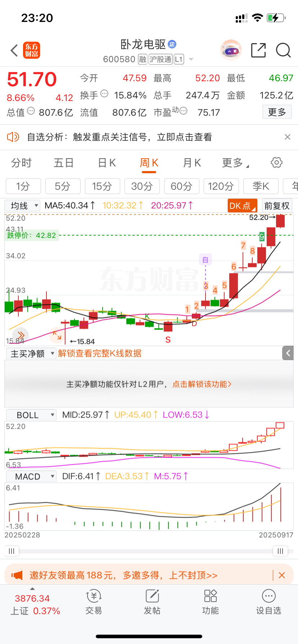Open the 前复权 adjustment selector
The width and height of the screenshot is (298, 644).
point(277,206)
